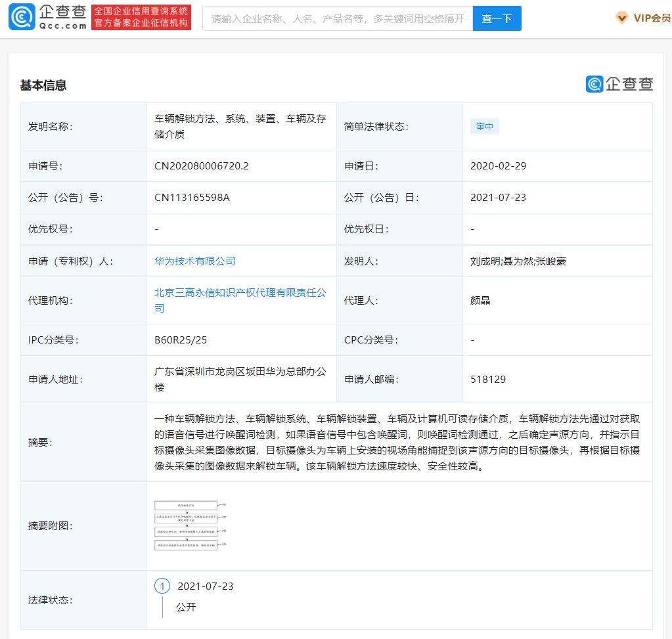Select application number CN202080006720.2
Viewport: 672px width, 639px height.
(x=202, y=166)
